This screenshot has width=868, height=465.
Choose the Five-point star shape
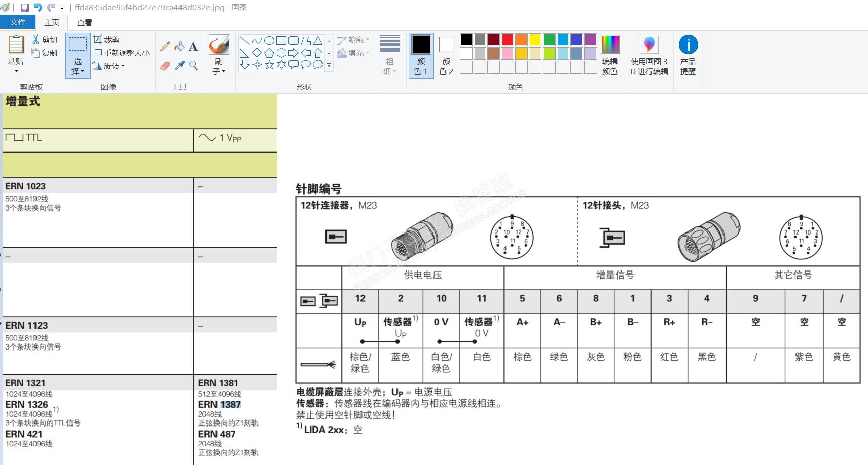269,65
